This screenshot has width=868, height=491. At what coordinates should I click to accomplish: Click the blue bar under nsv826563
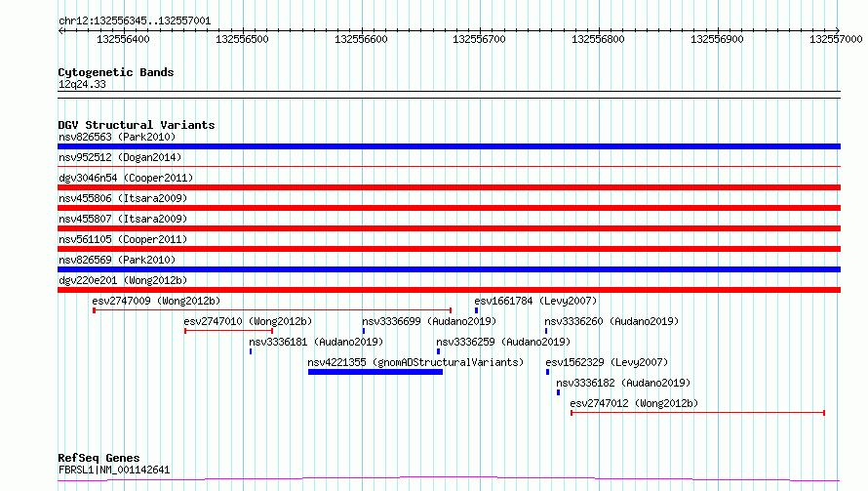[449, 146]
